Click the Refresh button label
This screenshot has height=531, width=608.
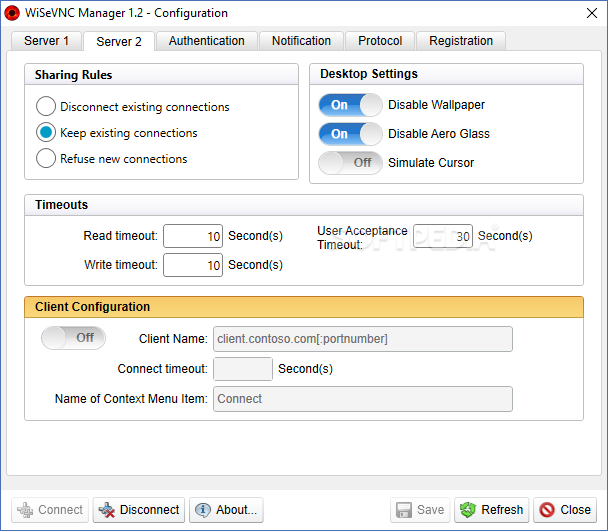502,510
